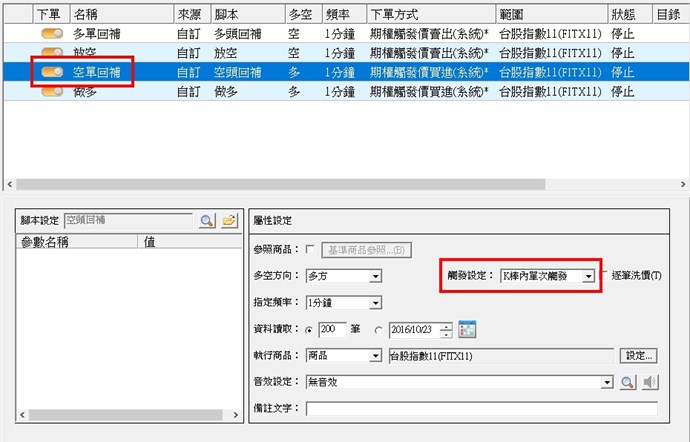This screenshot has width=690, height=442.
Task: Sort by the 狀態 column header
Action: [630, 15]
